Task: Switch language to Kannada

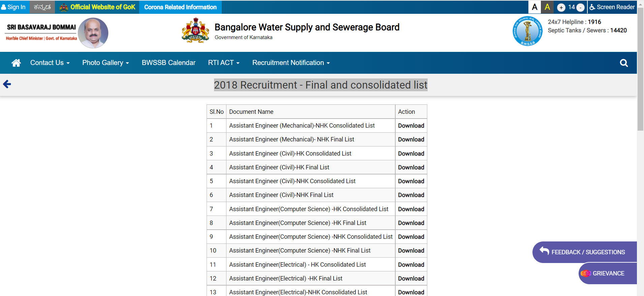Action: 42,7
